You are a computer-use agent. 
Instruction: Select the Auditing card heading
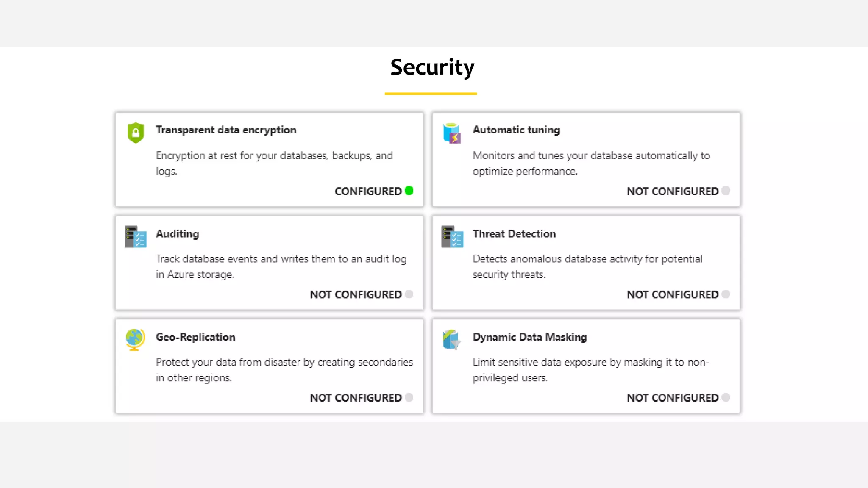pyautogui.click(x=177, y=234)
